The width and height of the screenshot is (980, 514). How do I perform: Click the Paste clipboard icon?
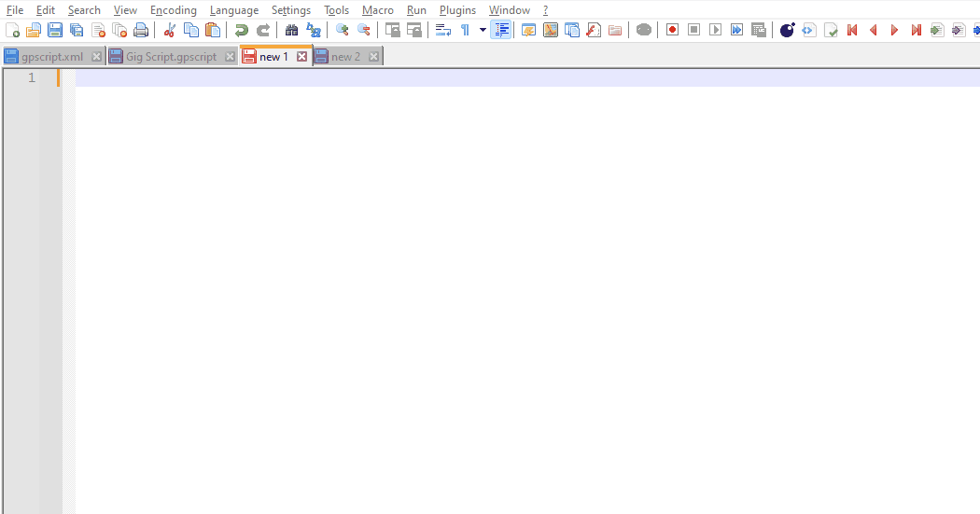tap(213, 30)
